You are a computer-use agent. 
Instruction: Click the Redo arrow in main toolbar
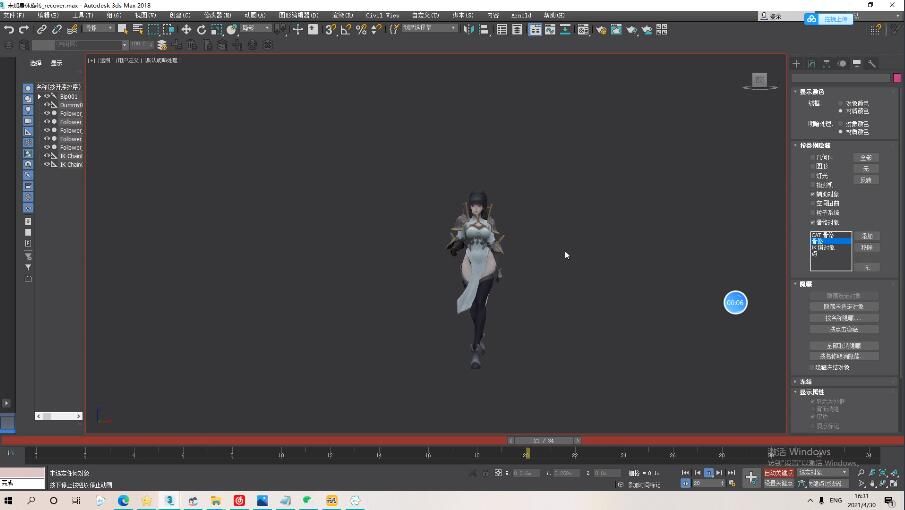[24, 29]
